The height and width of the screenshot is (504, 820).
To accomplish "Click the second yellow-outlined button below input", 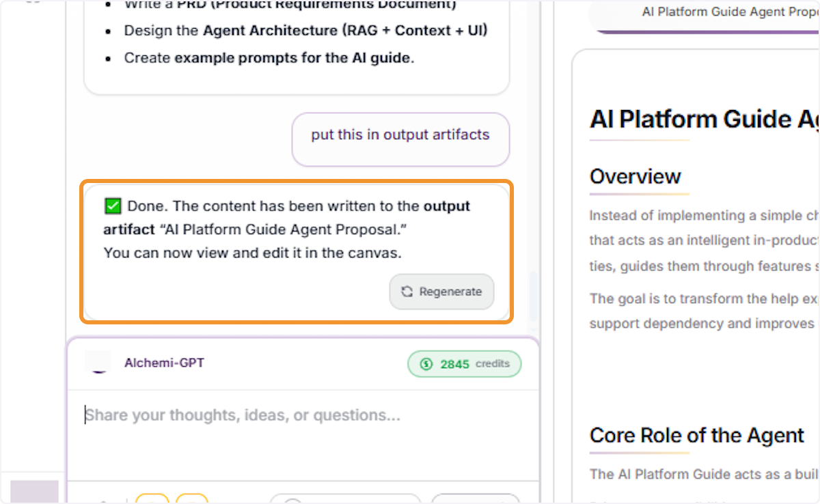I will (192, 499).
